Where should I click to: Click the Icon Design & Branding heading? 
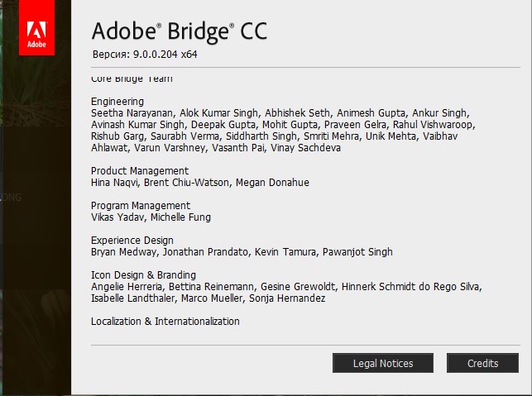[x=143, y=275]
